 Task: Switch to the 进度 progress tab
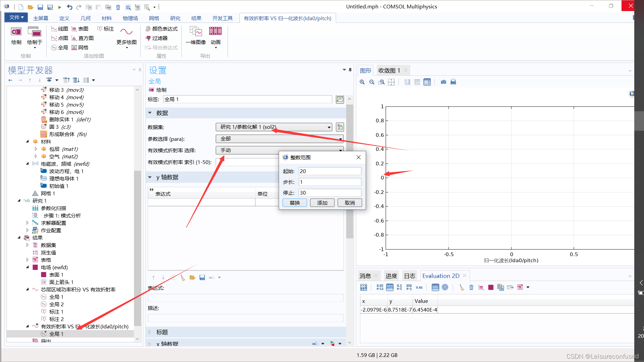tap(391, 276)
